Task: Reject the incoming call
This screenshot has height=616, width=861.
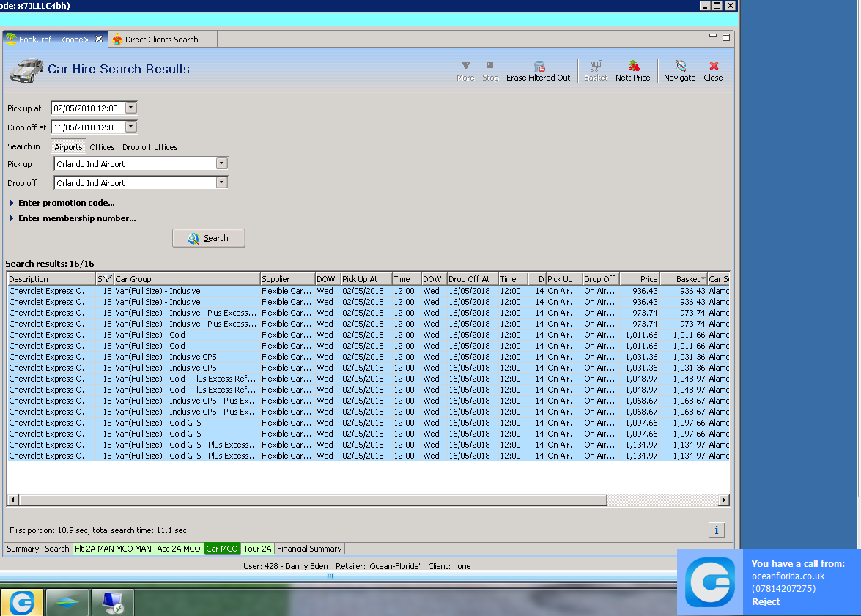Action: coord(766,601)
